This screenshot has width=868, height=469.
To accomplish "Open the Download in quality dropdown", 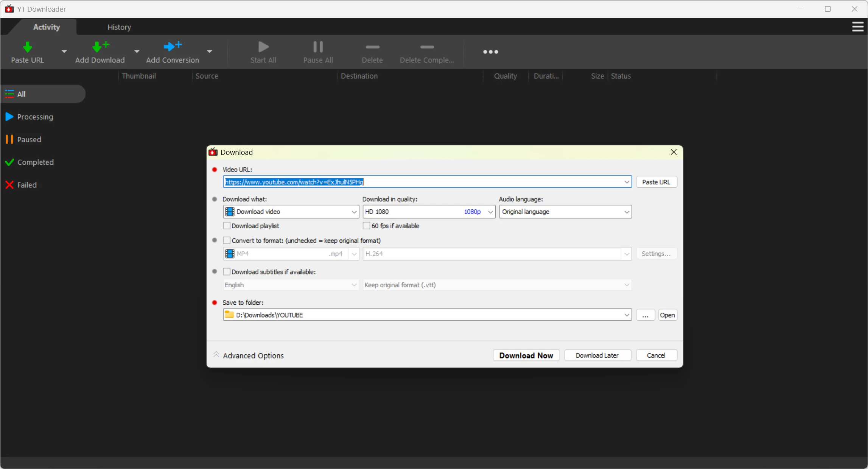I will [429, 212].
